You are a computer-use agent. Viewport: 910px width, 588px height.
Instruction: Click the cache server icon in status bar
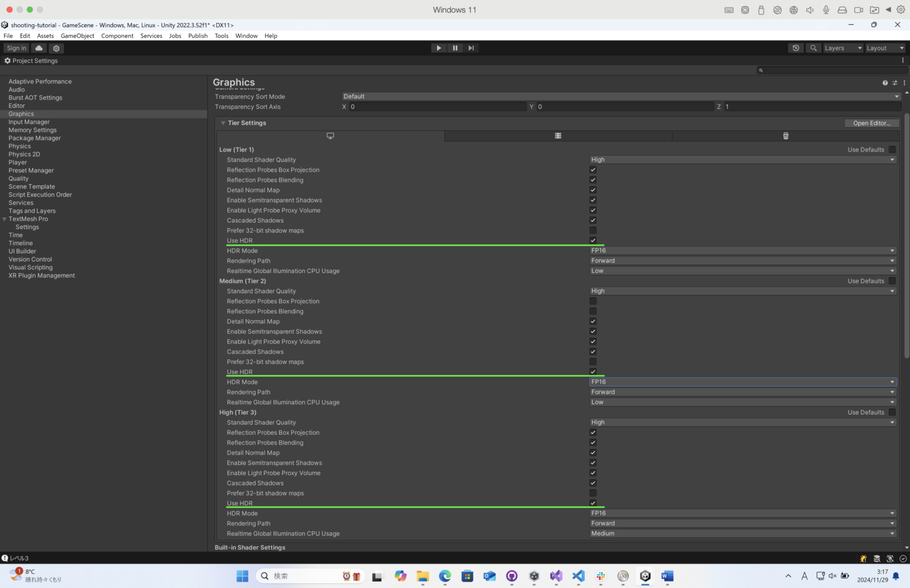[877, 558]
